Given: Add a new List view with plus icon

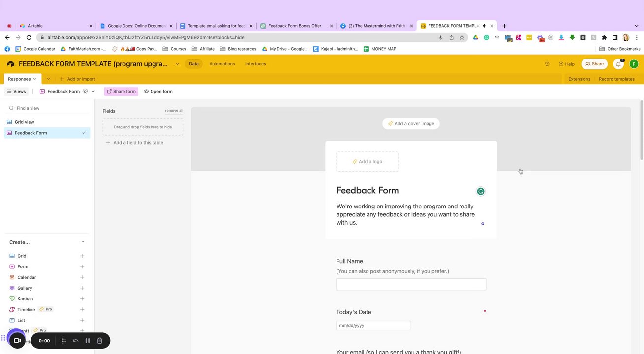Looking at the screenshot, I should point(82,320).
